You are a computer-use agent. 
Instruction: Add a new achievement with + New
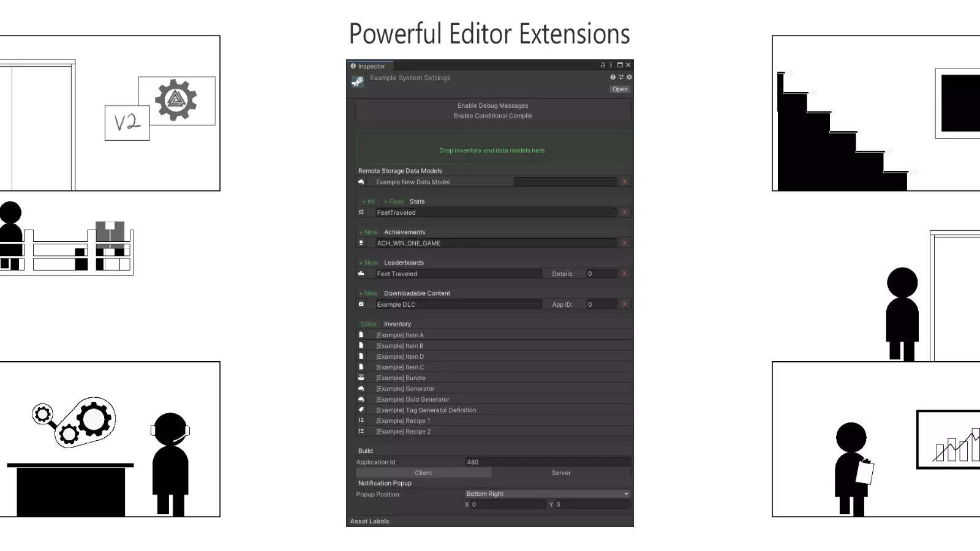pyautogui.click(x=368, y=232)
